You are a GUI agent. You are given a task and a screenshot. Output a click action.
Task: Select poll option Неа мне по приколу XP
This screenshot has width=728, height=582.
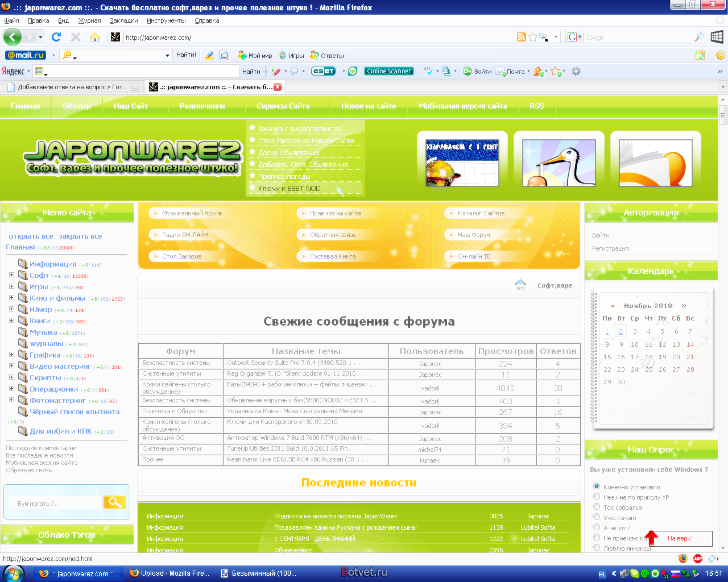597,496
